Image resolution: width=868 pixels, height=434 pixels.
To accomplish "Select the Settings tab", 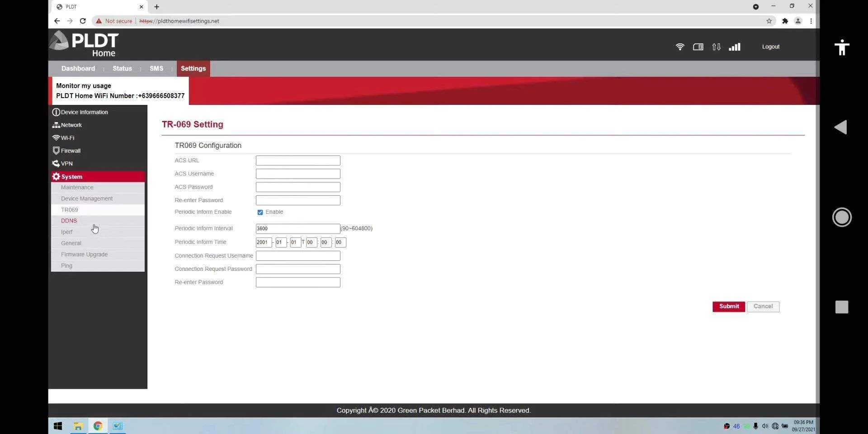I will pyautogui.click(x=193, y=68).
